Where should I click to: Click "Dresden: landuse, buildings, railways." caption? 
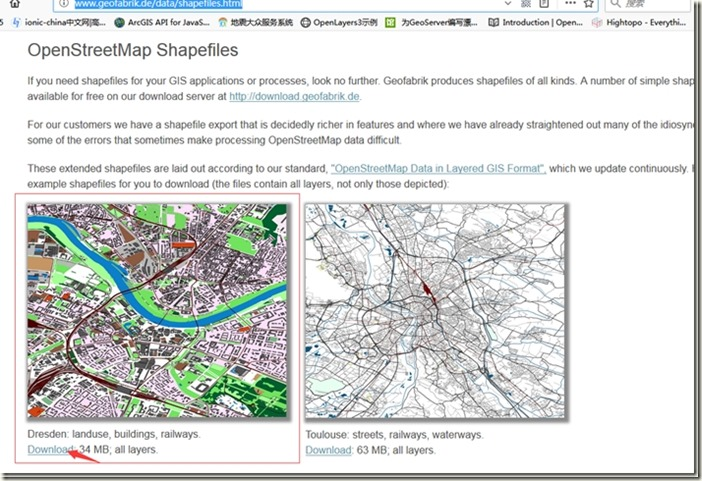point(114,434)
